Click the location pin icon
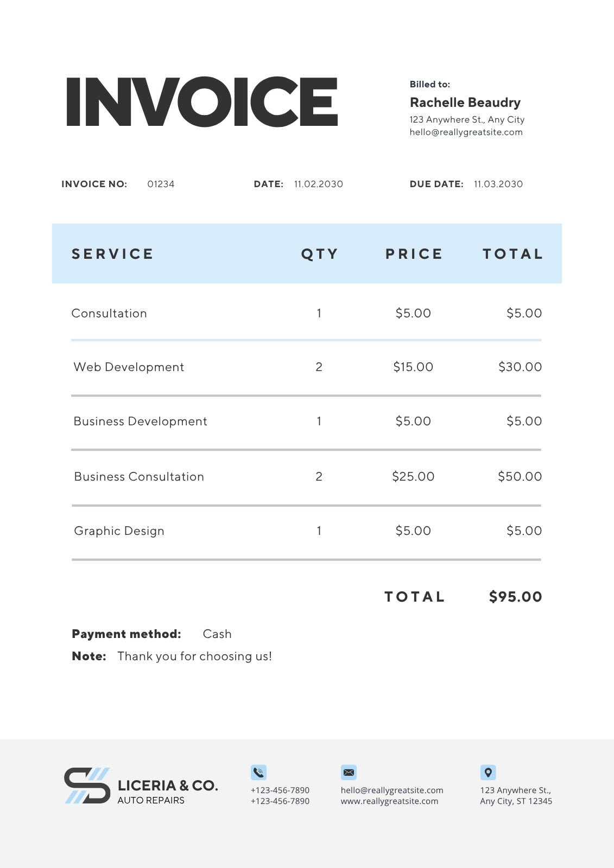This screenshot has width=614, height=868. coord(488,772)
